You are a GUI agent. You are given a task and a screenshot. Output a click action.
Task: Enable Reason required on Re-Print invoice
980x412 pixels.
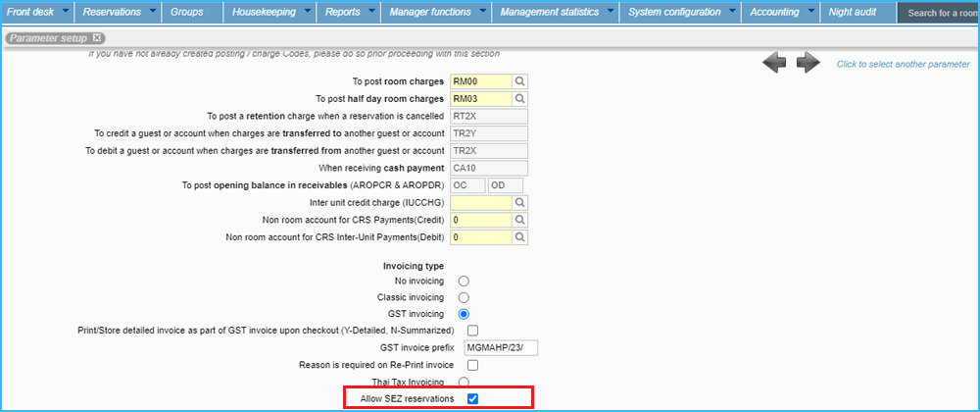pyautogui.click(x=472, y=365)
